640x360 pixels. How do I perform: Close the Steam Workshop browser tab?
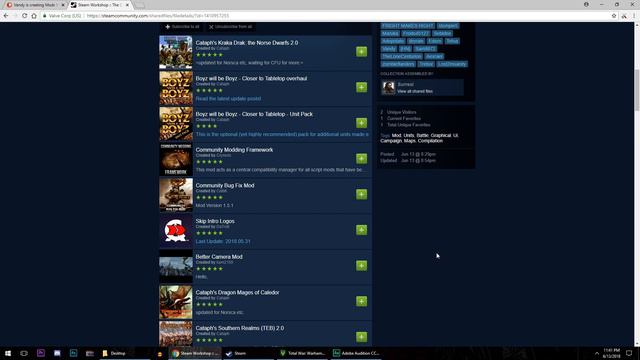pyautogui.click(x=127, y=5)
